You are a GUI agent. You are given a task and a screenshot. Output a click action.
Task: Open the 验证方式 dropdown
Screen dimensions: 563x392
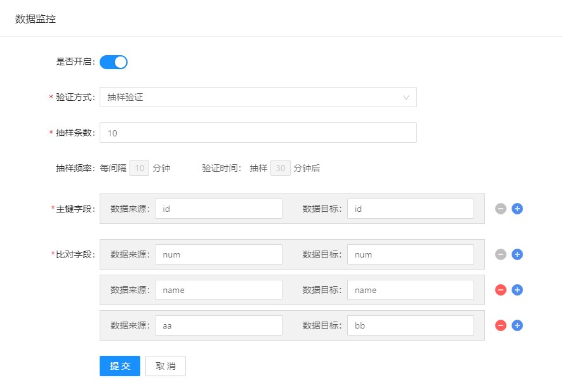[x=258, y=97]
